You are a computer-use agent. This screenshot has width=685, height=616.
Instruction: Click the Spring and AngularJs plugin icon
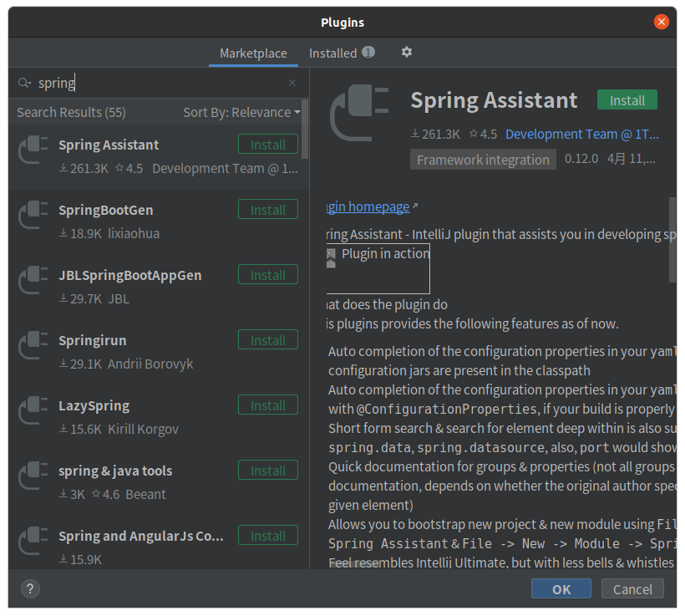[x=33, y=541]
